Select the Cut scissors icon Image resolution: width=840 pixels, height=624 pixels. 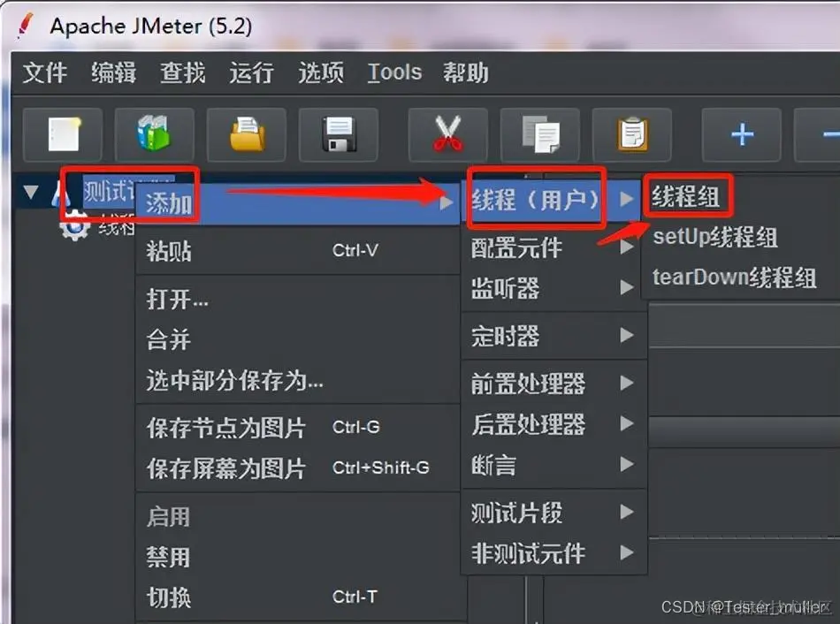tap(447, 133)
